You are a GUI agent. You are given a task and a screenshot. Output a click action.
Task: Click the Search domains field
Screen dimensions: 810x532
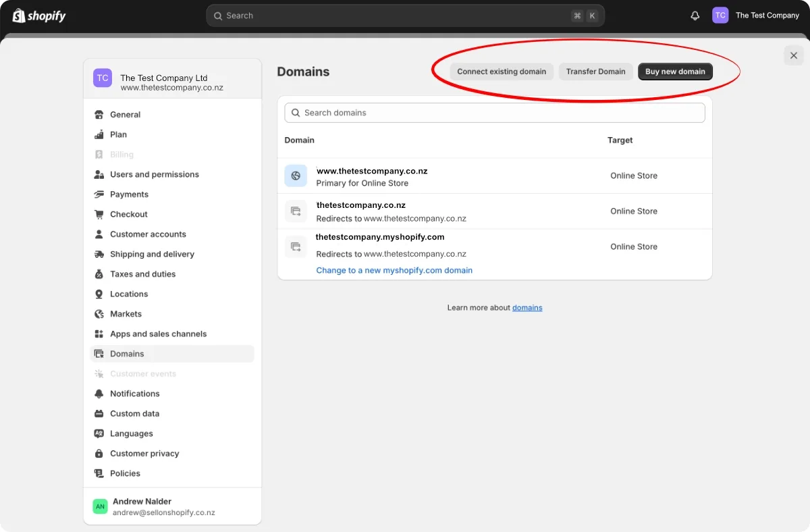coord(495,113)
